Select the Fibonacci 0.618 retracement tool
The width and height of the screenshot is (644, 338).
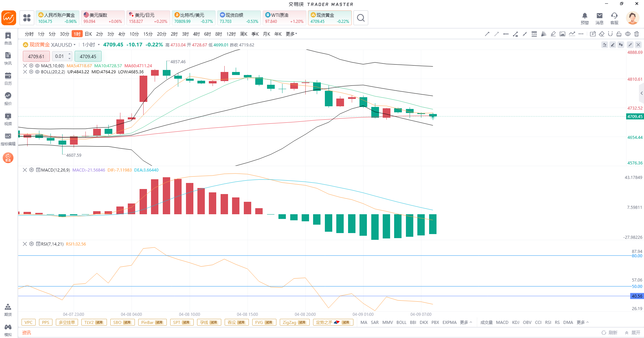point(534,34)
